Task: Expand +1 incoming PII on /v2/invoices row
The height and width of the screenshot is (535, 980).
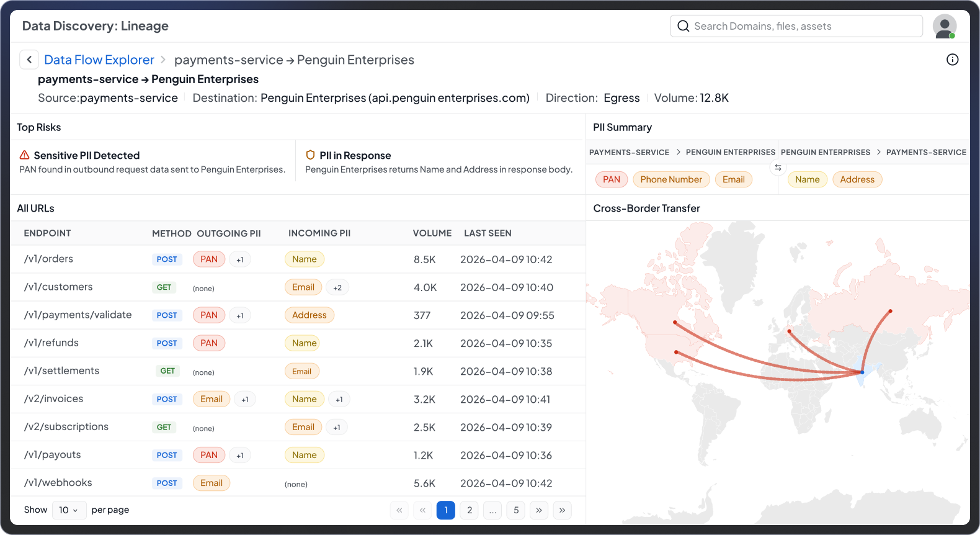Action: point(339,399)
